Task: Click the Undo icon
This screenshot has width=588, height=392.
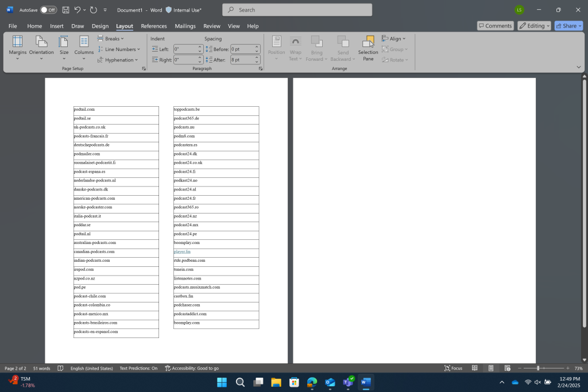Action: click(78, 10)
